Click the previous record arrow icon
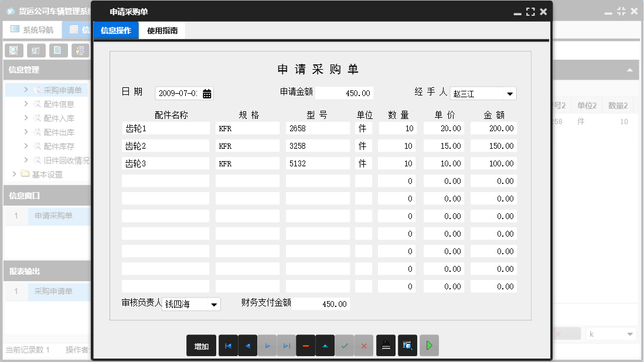This screenshot has width=644, height=362. pos(247,346)
